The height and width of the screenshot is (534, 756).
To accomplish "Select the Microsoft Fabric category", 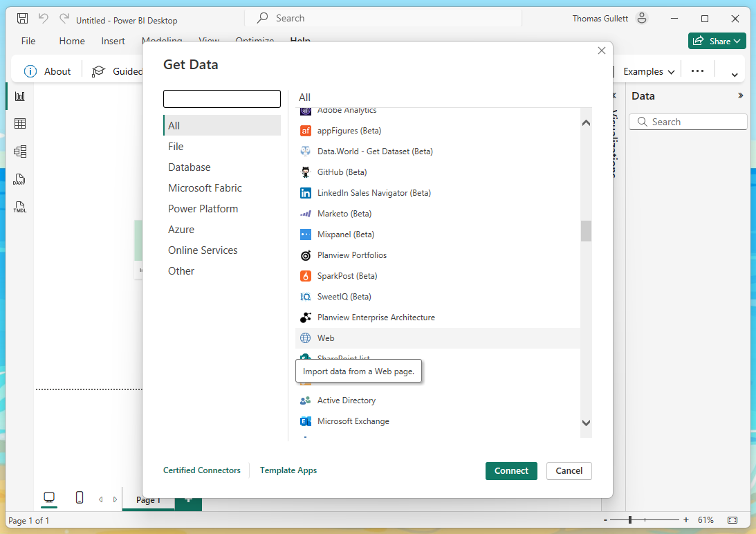I will coord(222,187).
